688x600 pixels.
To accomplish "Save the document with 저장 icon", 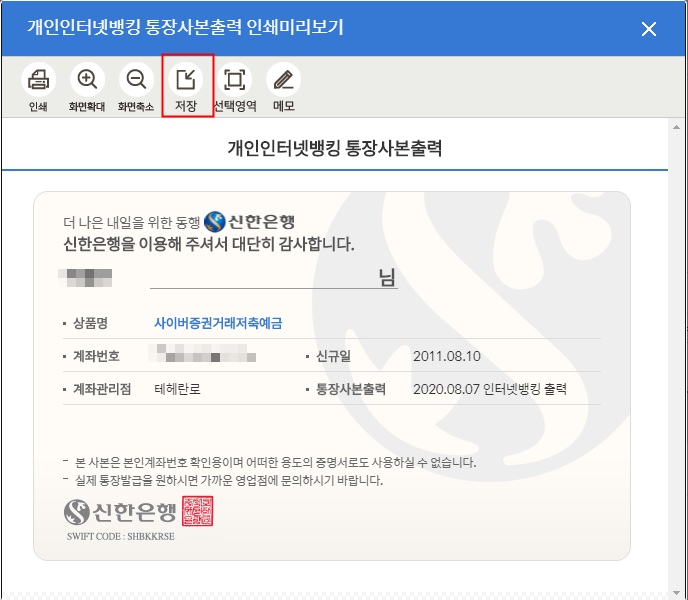I will [186, 79].
